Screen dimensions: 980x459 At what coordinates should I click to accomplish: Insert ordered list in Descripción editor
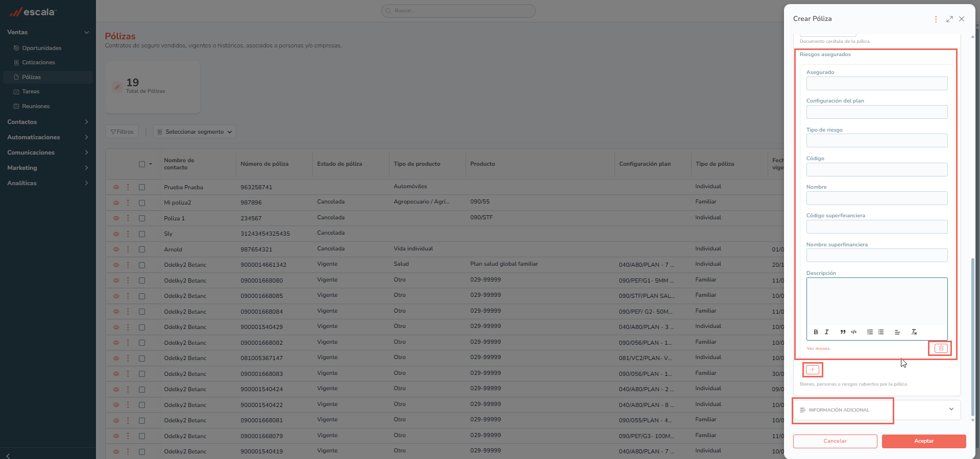point(870,332)
